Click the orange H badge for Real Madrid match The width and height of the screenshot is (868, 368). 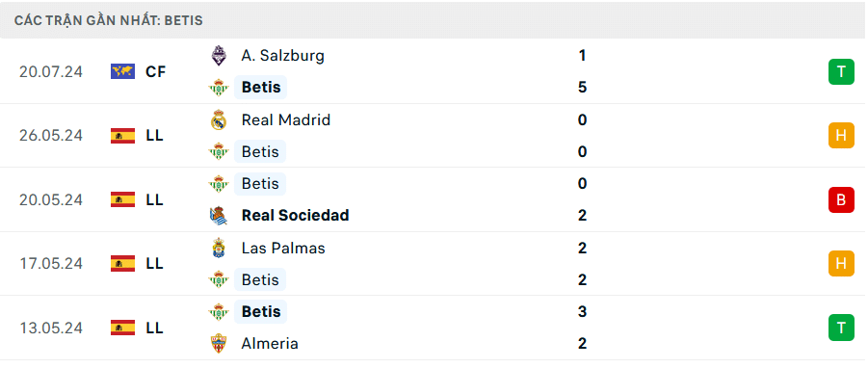[x=841, y=136]
